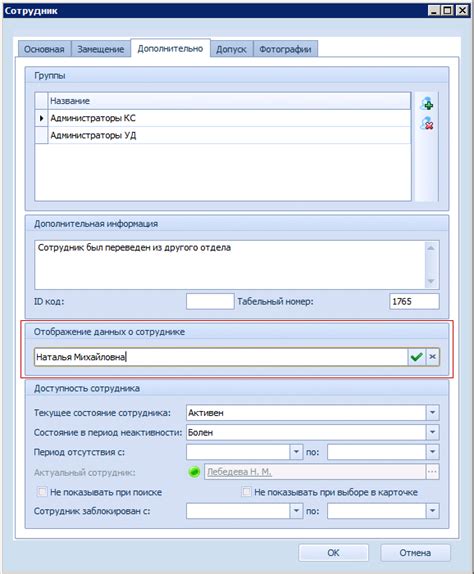Remove employee from group icon

pos(426,123)
